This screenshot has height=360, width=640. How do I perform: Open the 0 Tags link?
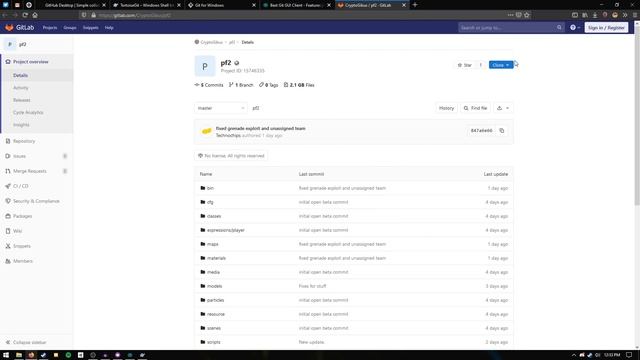269,85
